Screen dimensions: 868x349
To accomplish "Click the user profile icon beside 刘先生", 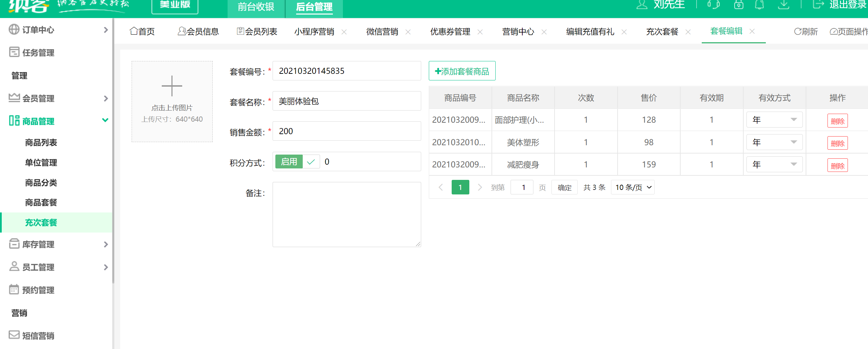I will click(x=642, y=5).
